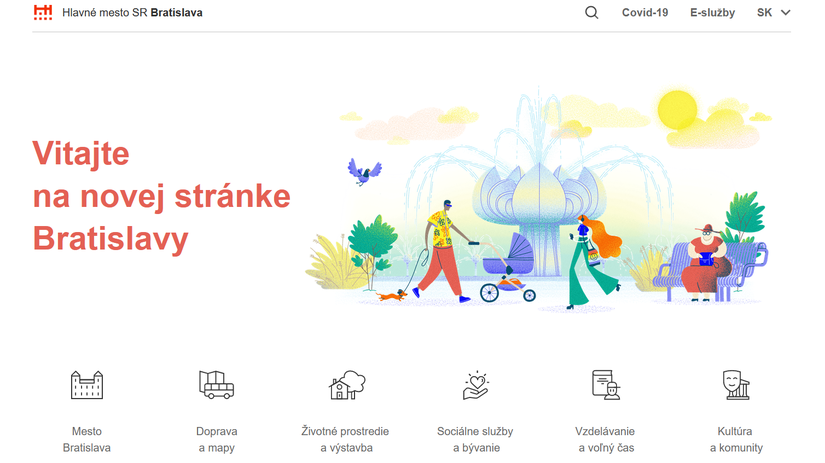
Task: Click 'Hlavné mesto SR Bratislava' site title
Action: point(132,13)
